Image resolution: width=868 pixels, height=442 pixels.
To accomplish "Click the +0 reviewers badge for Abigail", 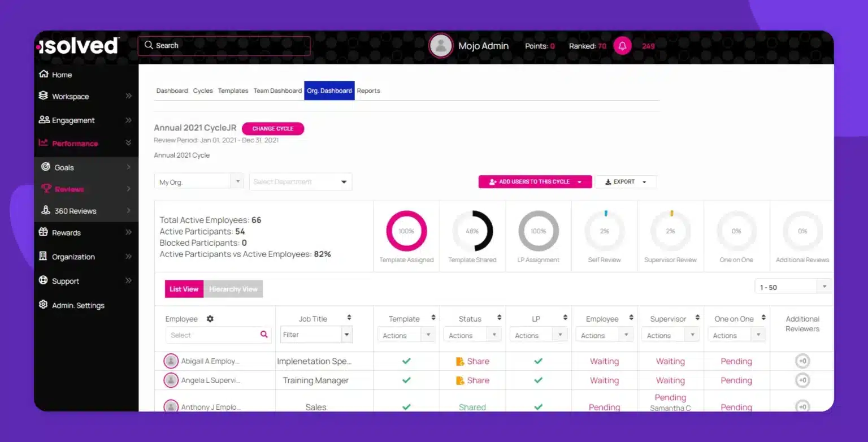I will point(802,361).
